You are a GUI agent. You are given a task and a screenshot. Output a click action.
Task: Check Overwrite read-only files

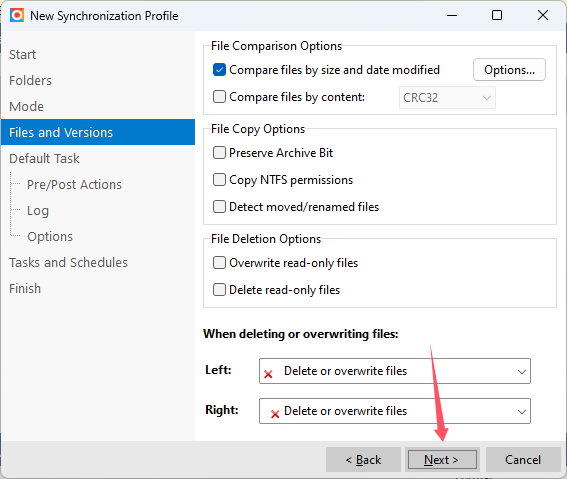[219, 263]
